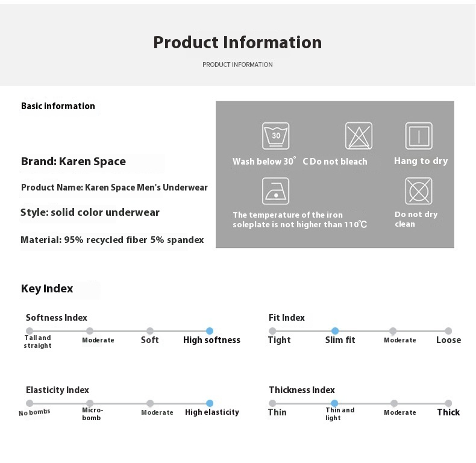Screen dimensions: 476x463
Task: Select No bombs dot on Elasticity Index
Action: click(x=30, y=403)
